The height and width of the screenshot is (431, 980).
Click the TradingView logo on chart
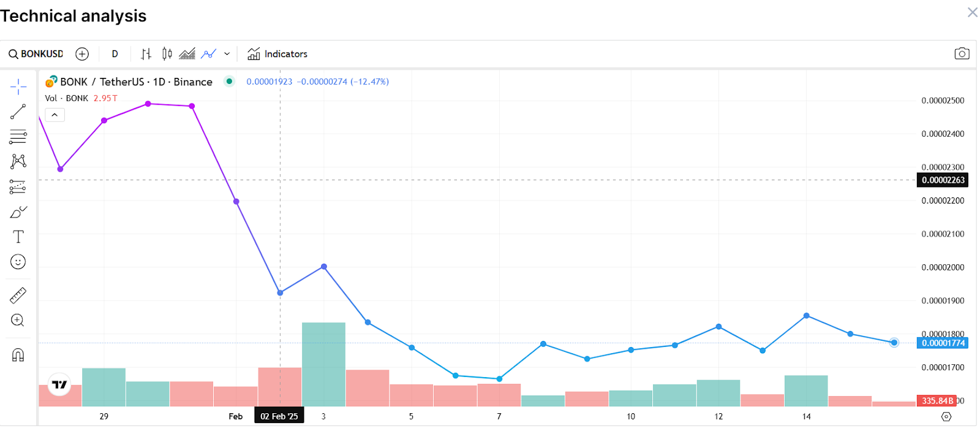[x=59, y=384]
